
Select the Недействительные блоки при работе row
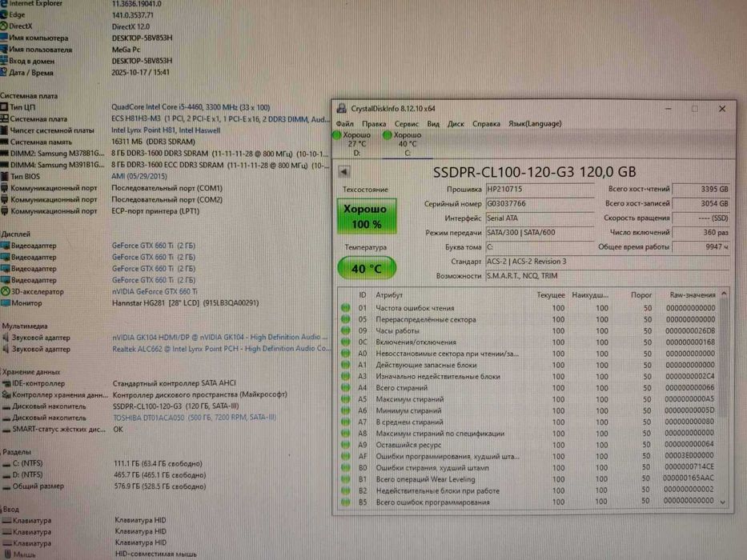(x=528, y=491)
